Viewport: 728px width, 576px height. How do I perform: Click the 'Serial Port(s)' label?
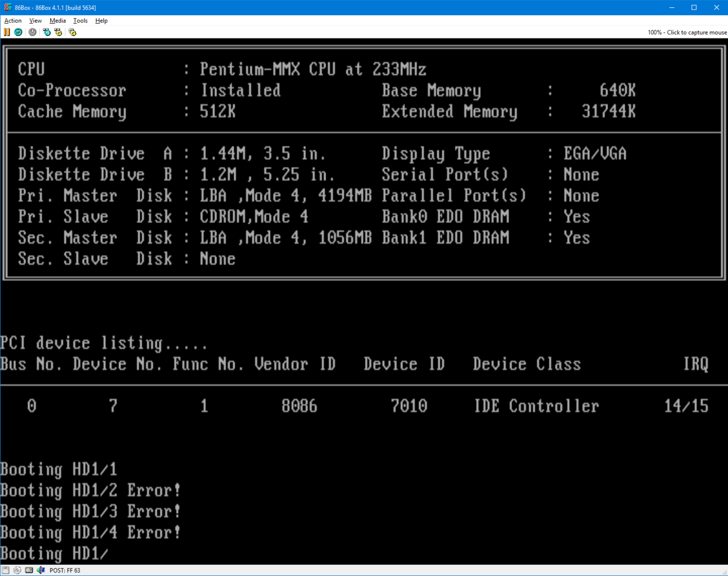click(x=445, y=174)
